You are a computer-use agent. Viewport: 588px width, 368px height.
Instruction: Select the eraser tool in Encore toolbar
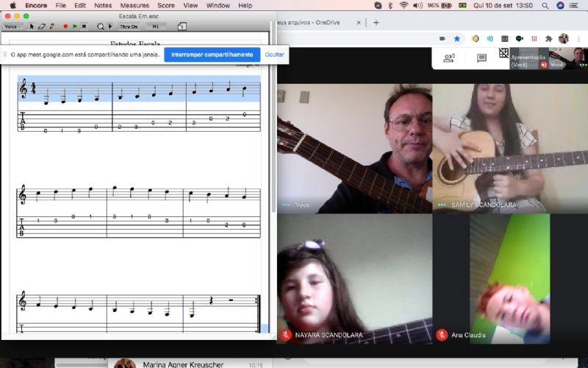click(x=42, y=26)
